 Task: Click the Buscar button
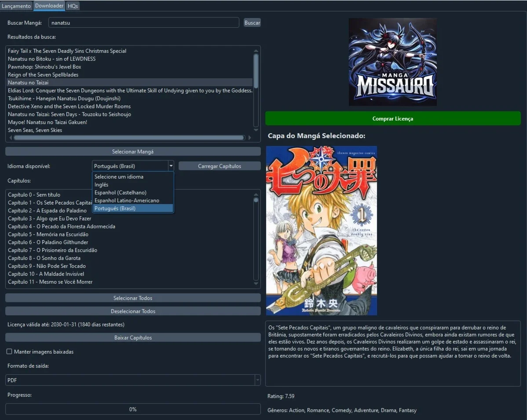pos(252,22)
